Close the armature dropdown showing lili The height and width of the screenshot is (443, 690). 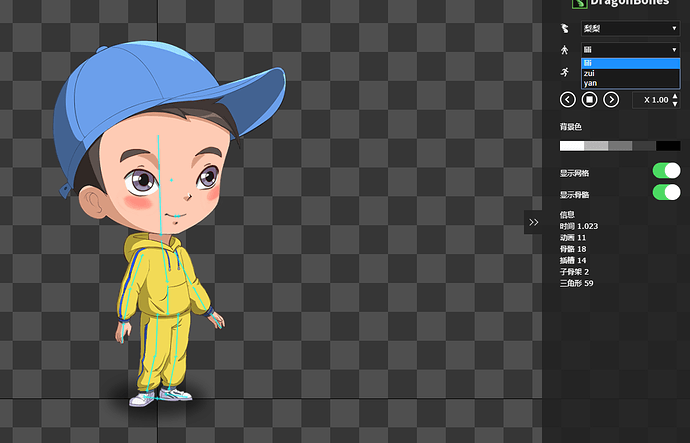631,50
